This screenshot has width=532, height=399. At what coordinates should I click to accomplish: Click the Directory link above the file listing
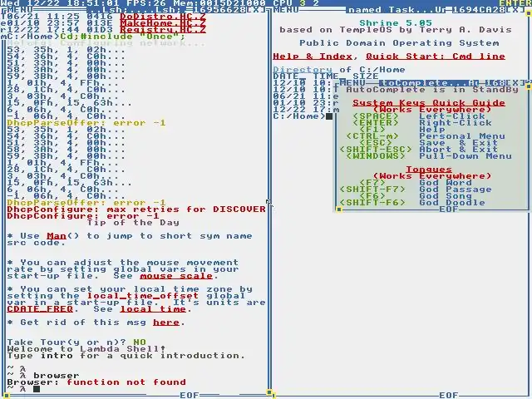pos(303,70)
